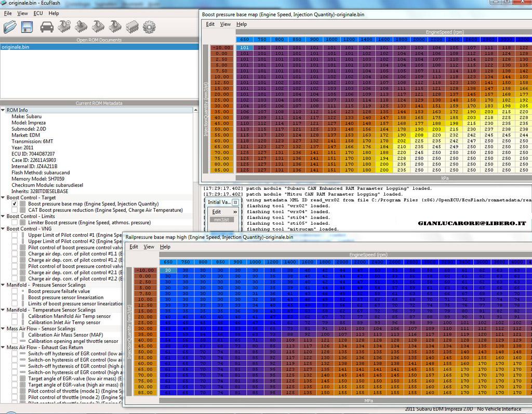Viewport: 532px width, 414px height.
Task: Open the View menu of Railpressure map window
Action: tap(149, 247)
